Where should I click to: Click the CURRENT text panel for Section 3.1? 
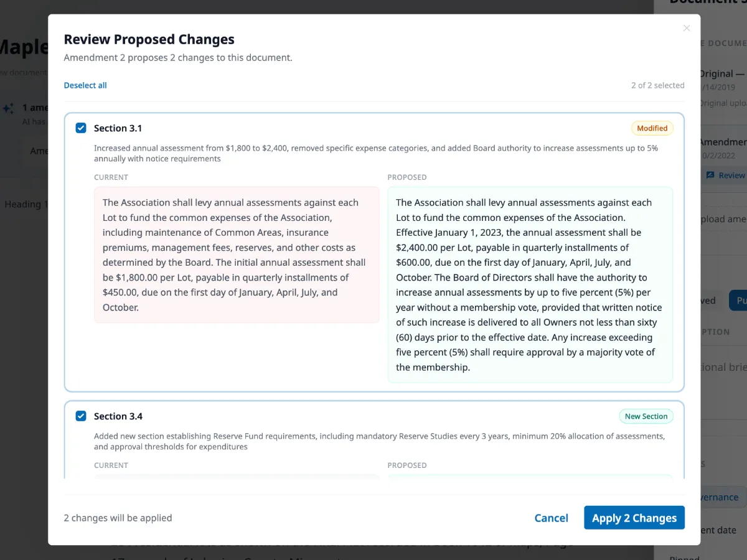236,255
